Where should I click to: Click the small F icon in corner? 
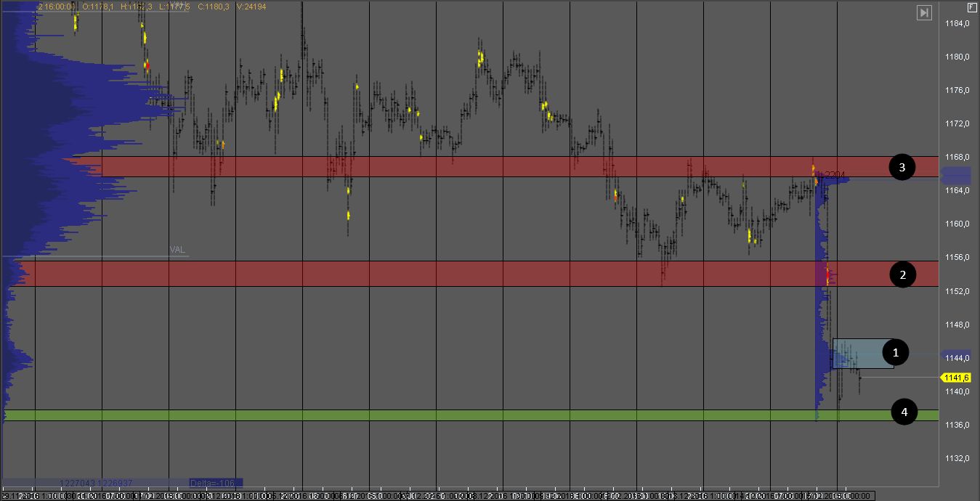972,7
